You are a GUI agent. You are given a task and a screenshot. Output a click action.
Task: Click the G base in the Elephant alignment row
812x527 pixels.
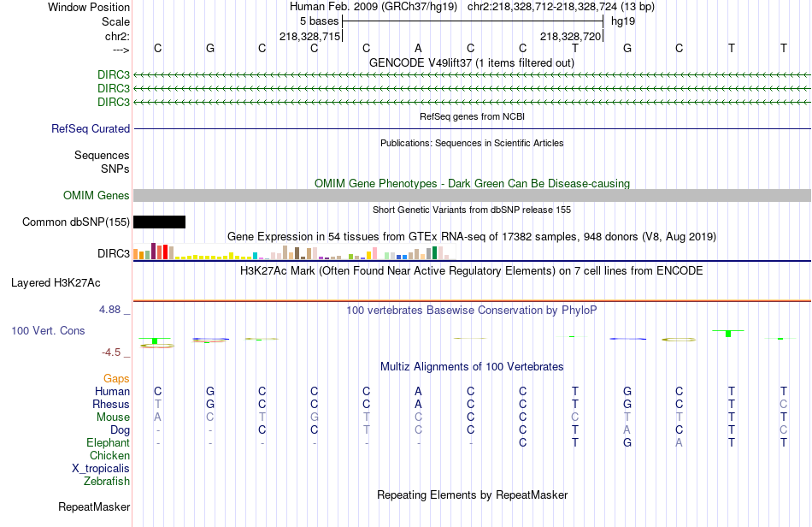(x=627, y=443)
